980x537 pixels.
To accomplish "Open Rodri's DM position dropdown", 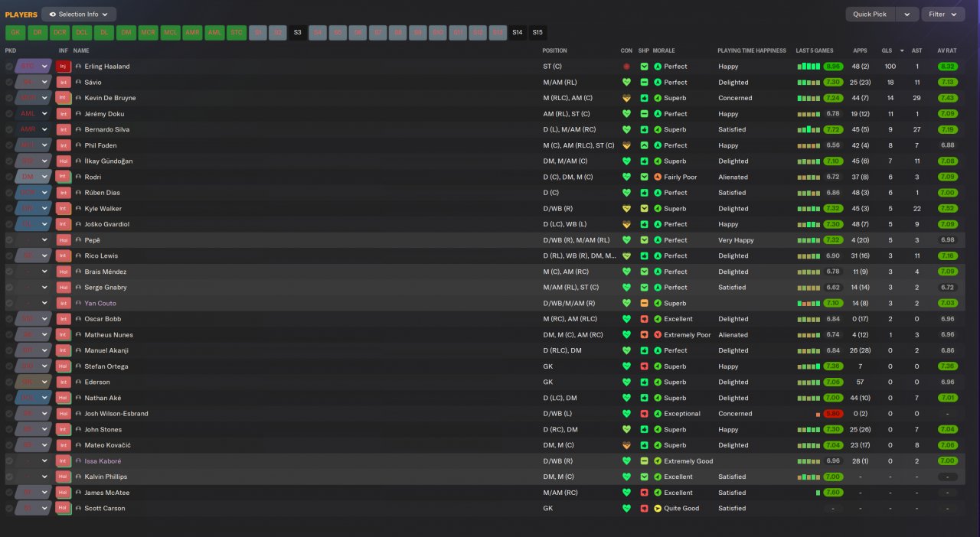I will 33,177.
